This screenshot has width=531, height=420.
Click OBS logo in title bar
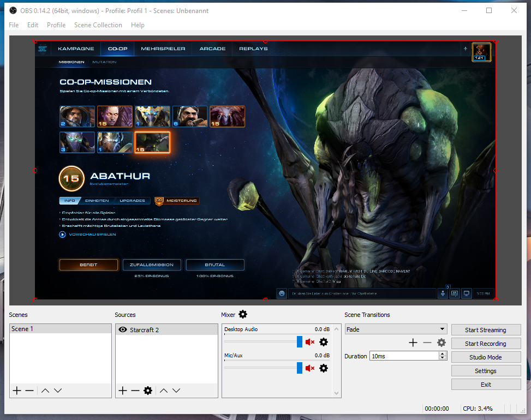click(x=13, y=10)
